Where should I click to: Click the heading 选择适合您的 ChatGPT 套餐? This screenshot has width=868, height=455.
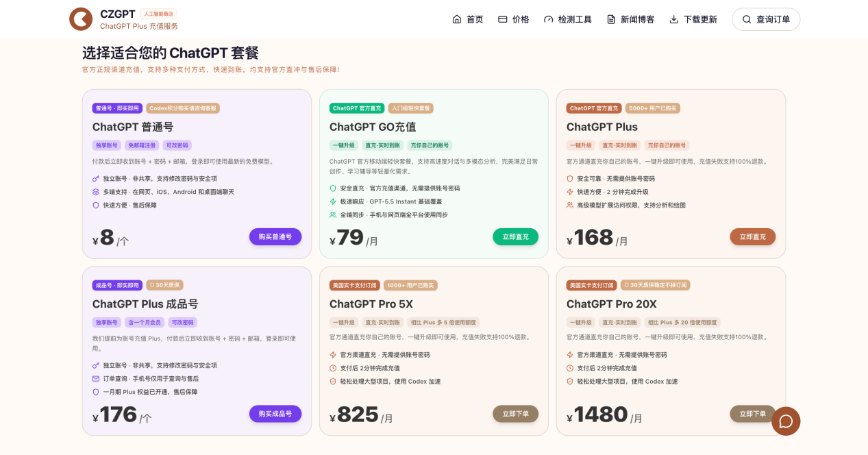171,53
